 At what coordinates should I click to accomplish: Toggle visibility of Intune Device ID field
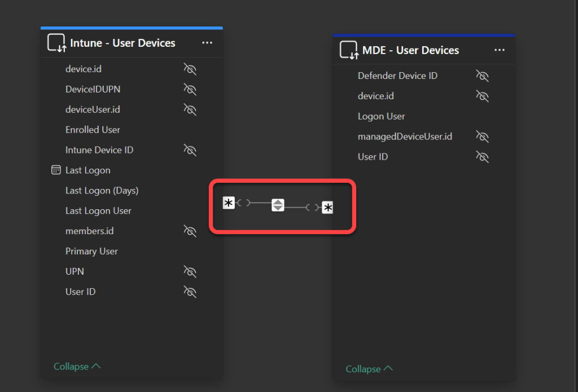(190, 150)
